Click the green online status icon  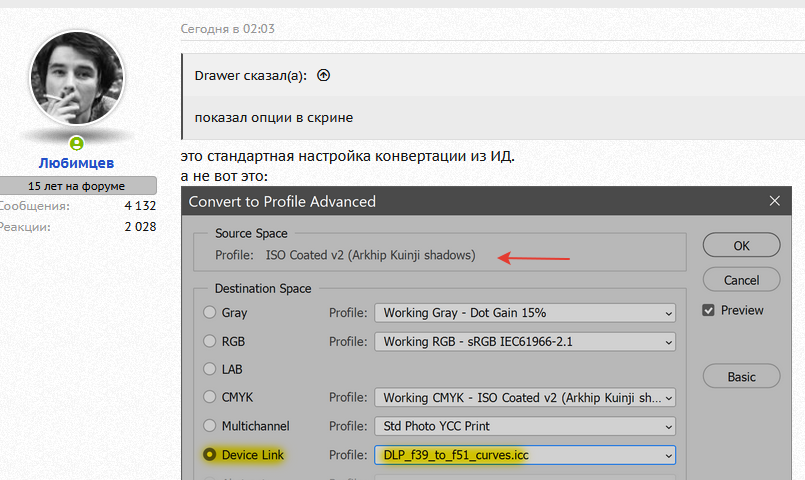(x=76, y=144)
